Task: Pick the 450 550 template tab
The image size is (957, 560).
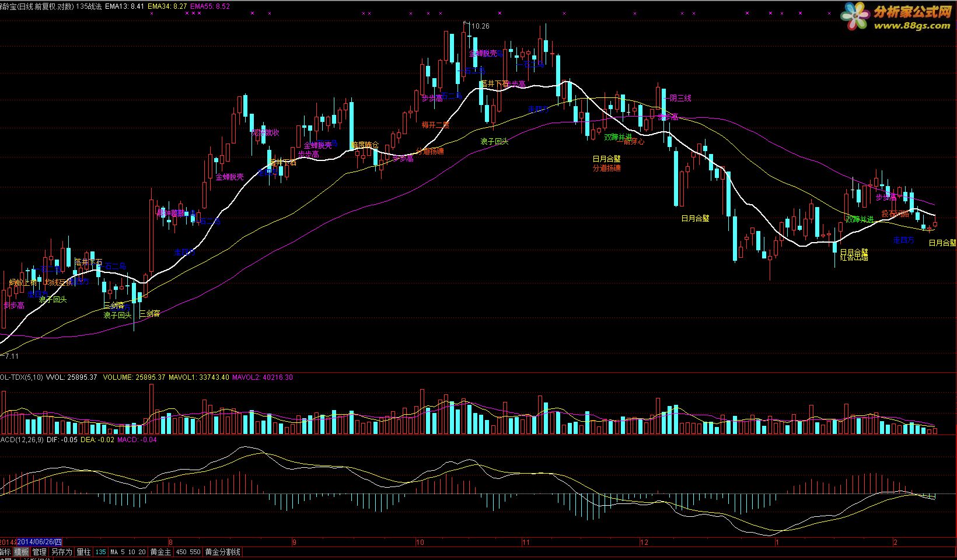Action: tap(188, 552)
